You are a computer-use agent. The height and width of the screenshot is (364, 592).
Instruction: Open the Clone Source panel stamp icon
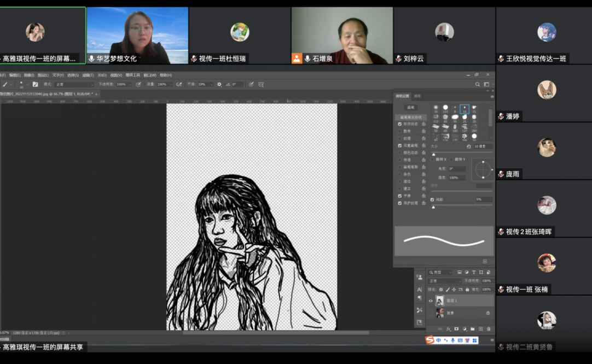(420, 277)
